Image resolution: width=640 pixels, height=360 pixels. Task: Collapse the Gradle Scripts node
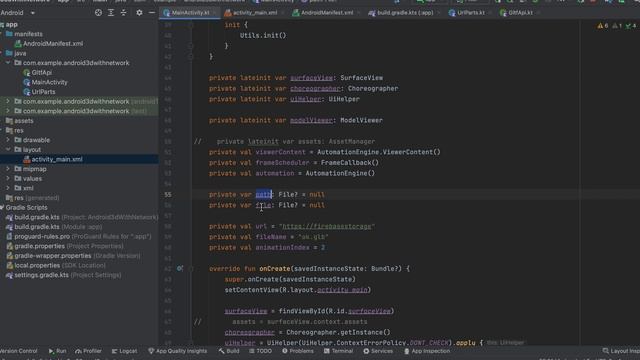[2, 207]
